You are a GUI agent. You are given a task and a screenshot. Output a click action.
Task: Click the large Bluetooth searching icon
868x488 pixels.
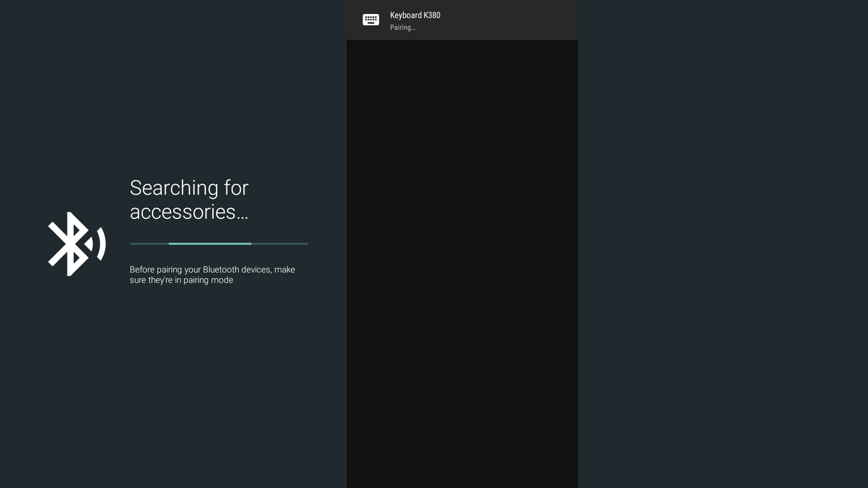[77, 244]
